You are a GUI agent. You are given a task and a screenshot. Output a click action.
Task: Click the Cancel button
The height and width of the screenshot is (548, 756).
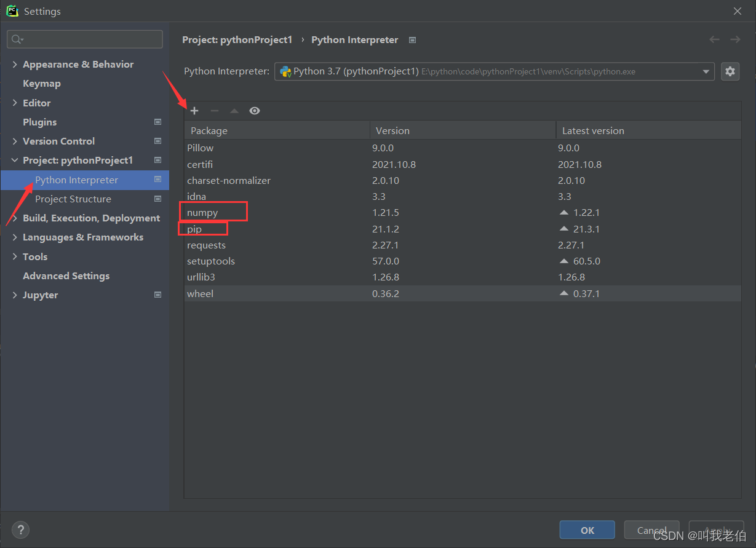(652, 530)
